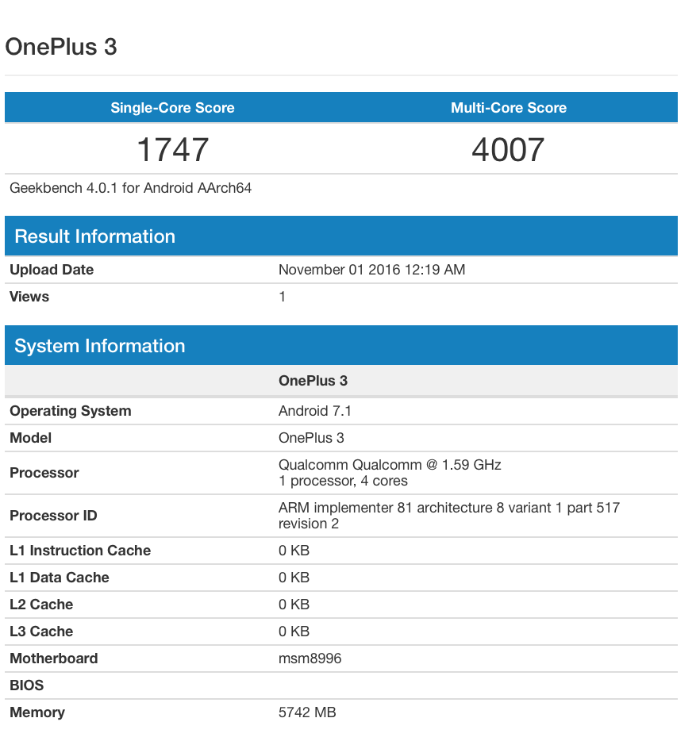Click the OnePlus 3 page title

(x=61, y=47)
